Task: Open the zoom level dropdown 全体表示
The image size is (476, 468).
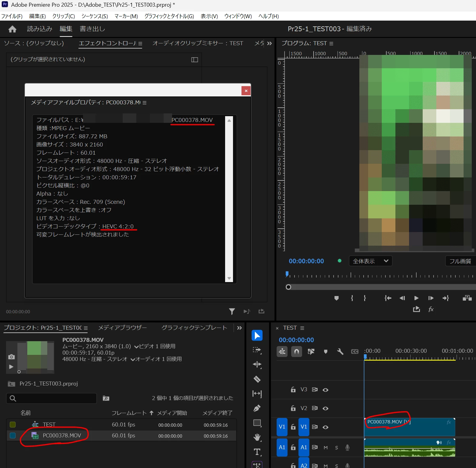Action: point(371,261)
